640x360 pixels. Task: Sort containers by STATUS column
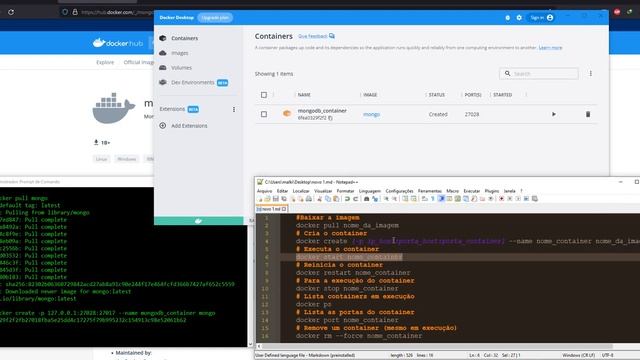436,95
